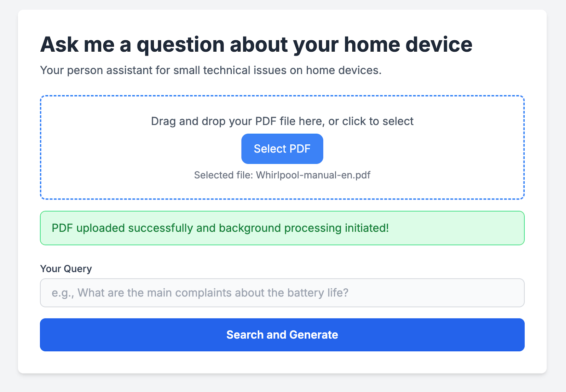This screenshot has height=392, width=566.
Task: Click the "Your Query" field label
Action: 66,269
